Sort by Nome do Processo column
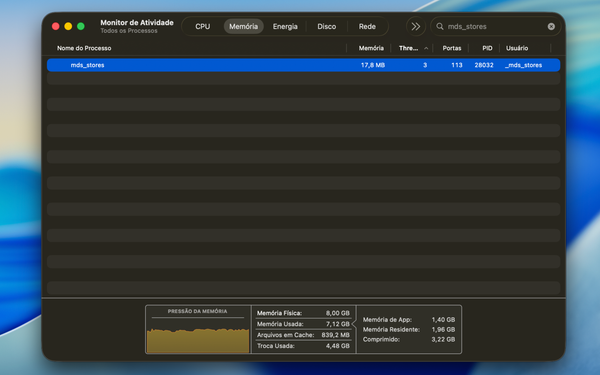Screen dimensions: 600x375 point(84,48)
